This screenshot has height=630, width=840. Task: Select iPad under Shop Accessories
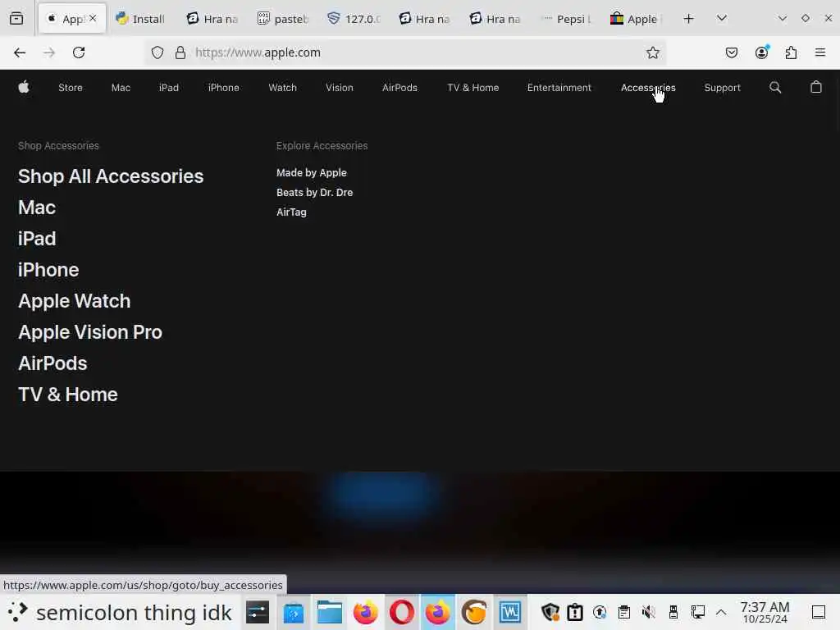[37, 239]
